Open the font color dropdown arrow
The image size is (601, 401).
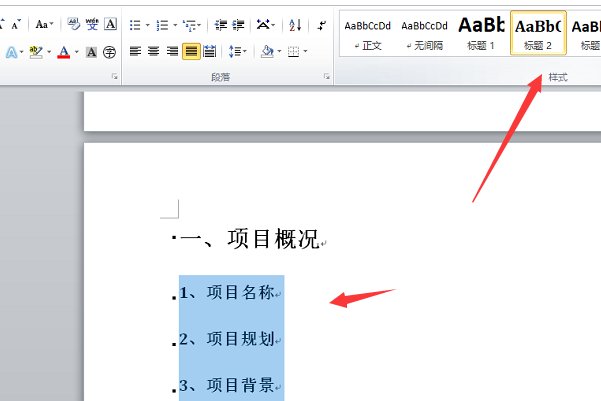tap(77, 51)
